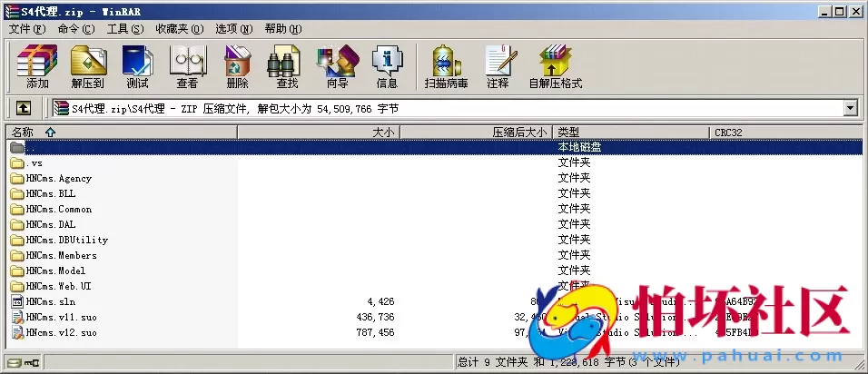Screen dimensions: 868x374
Task: Open the View (查看) toolbar icon
Action: (x=187, y=67)
